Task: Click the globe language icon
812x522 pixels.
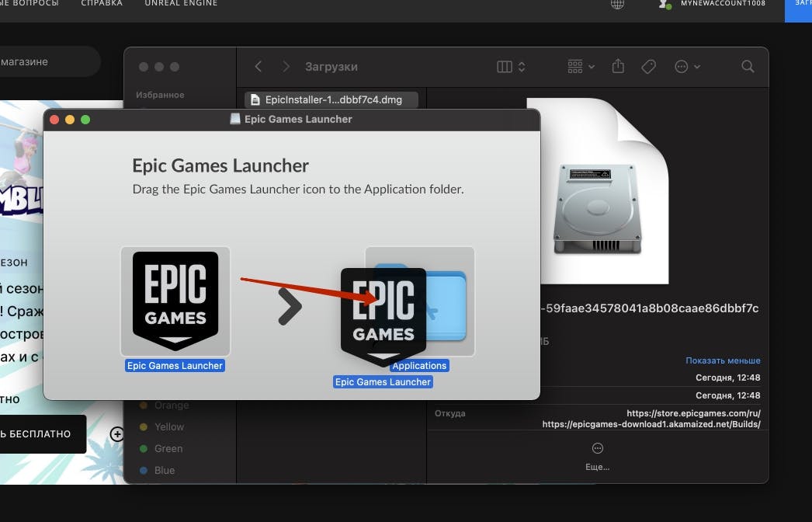Action: [617, 4]
